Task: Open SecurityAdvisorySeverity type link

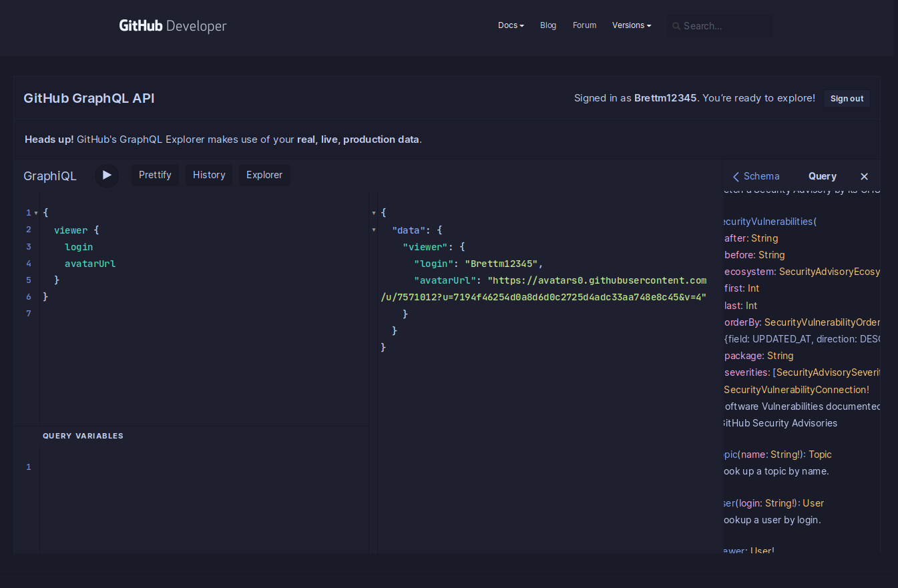Action: coord(828,372)
